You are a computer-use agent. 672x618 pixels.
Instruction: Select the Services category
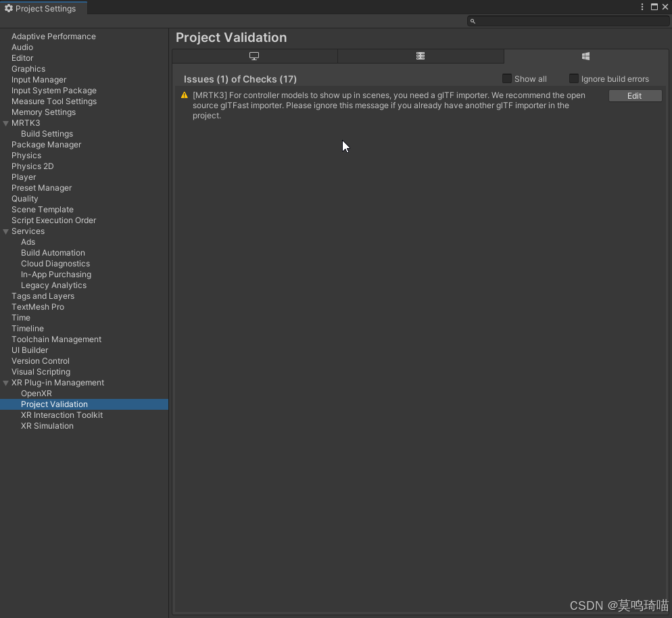[x=28, y=231]
